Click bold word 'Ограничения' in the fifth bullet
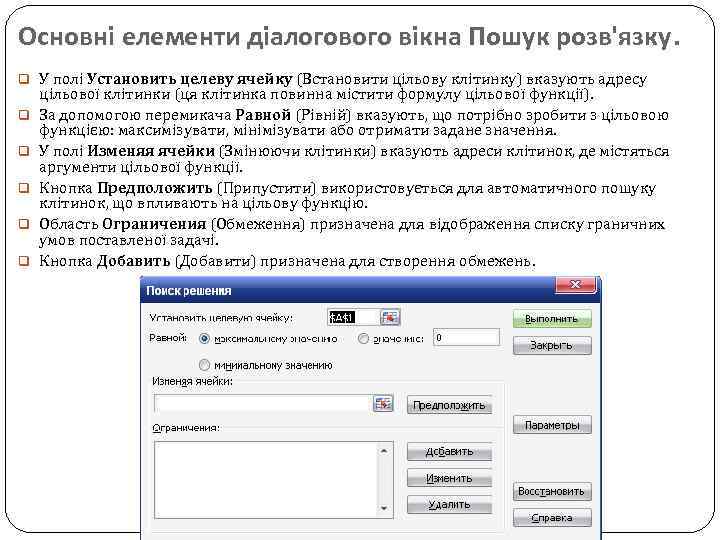Image resolution: width=720 pixels, height=540 pixels. click(154, 224)
